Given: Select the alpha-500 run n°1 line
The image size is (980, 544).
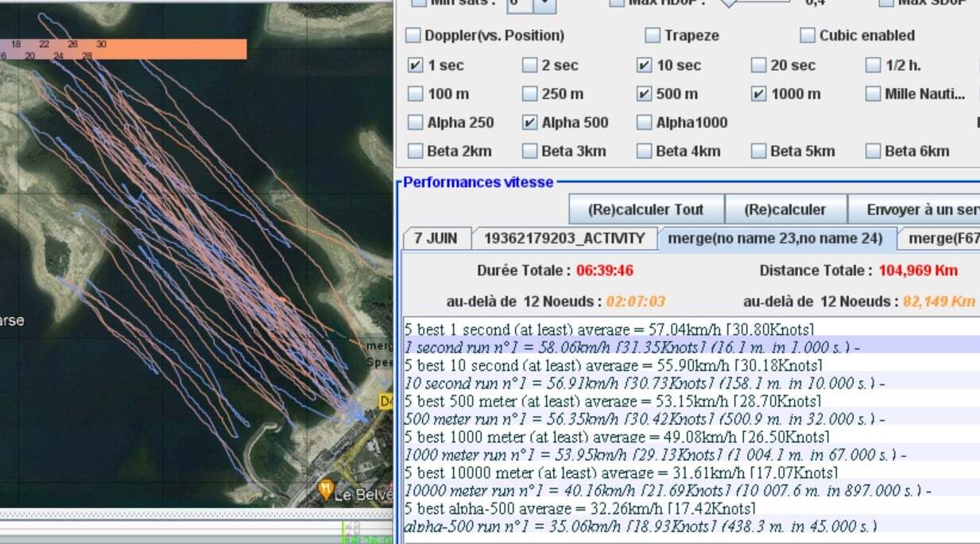Looking at the screenshot, I should tap(691, 527).
